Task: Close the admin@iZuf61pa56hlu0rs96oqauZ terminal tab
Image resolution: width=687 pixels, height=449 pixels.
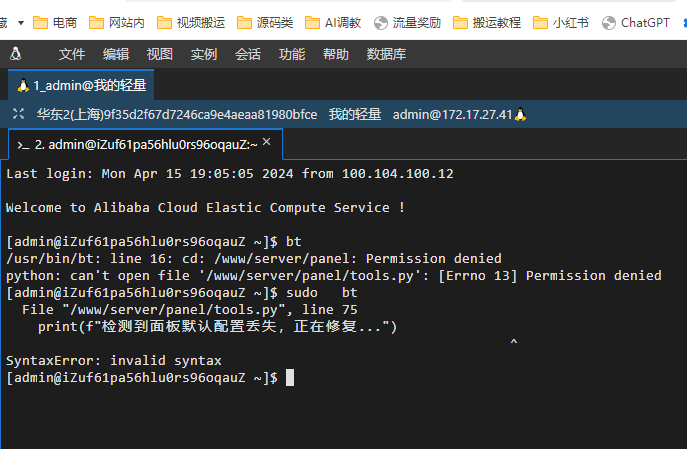Action: 266,142
